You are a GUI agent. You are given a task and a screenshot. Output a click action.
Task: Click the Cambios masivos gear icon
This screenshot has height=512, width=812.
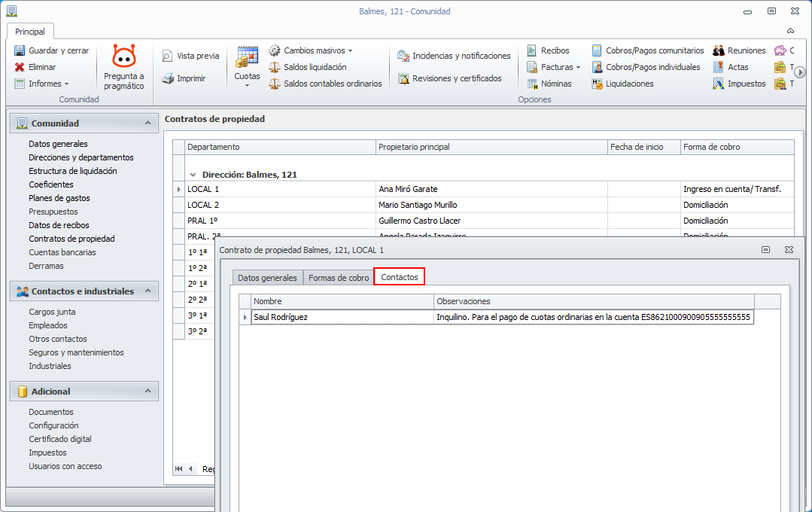275,50
